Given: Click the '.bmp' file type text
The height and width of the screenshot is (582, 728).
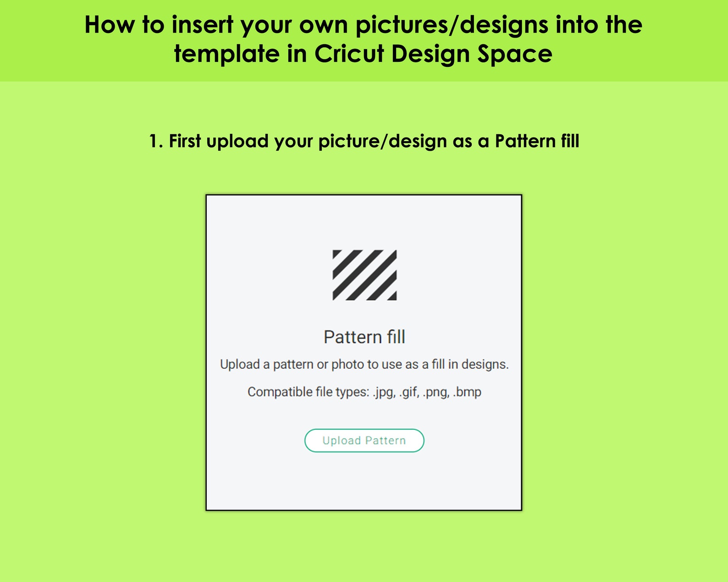Looking at the screenshot, I should point(467,392).
